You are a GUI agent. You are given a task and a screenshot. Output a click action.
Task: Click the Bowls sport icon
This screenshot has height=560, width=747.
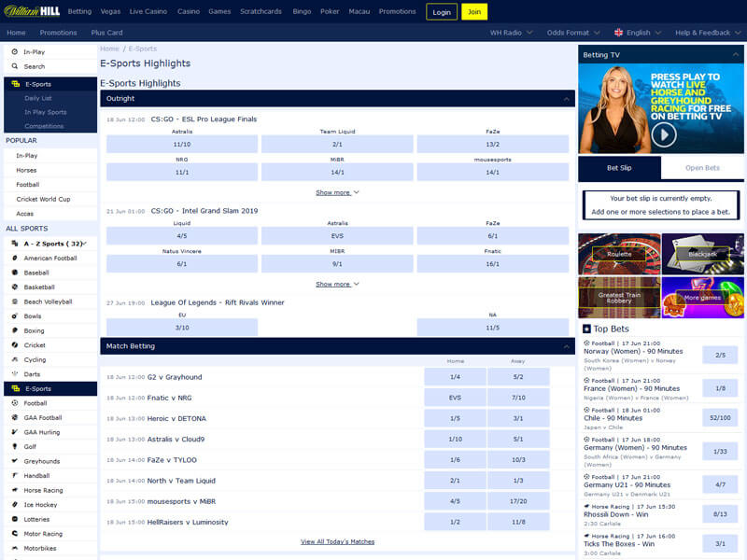tap(15, 316)
